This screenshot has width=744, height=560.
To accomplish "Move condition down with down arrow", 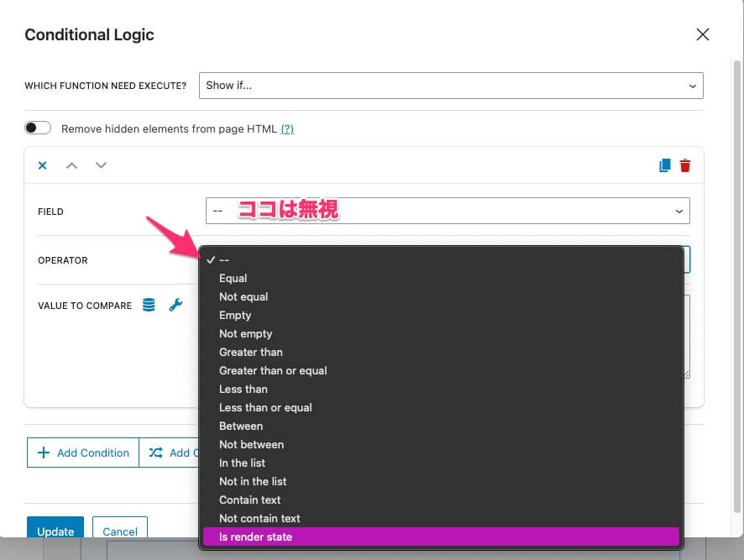I will pyautogui.click(x=101, y=165).
